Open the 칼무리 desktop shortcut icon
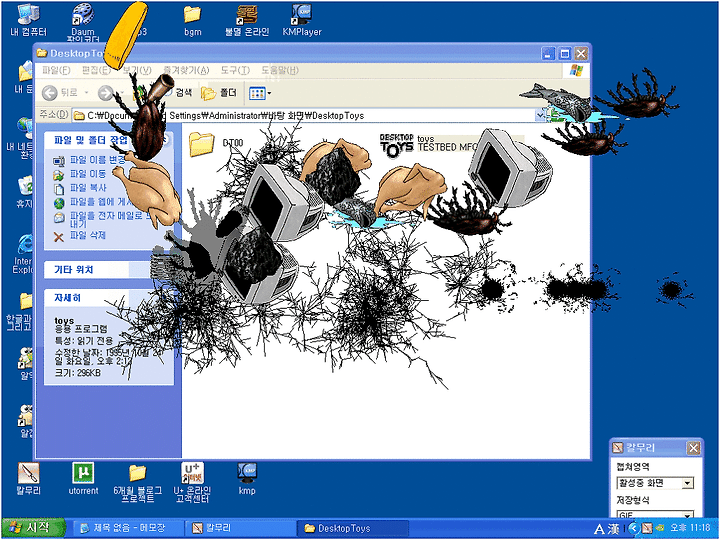The height and width of the screenshot is (540, 720). click(28, 479)
